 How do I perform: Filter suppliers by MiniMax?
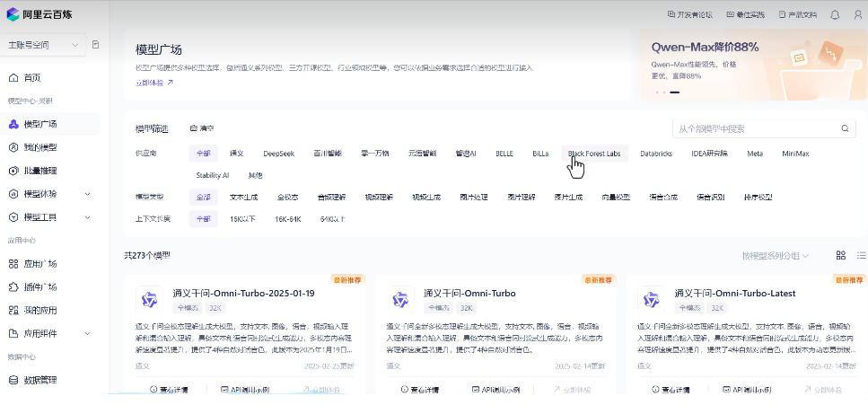(x=795, y=154)
